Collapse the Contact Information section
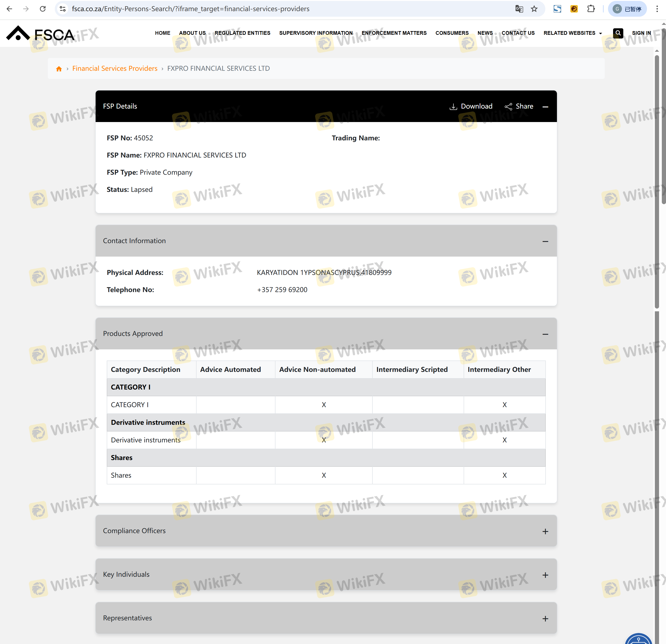 tap(545, 241)
